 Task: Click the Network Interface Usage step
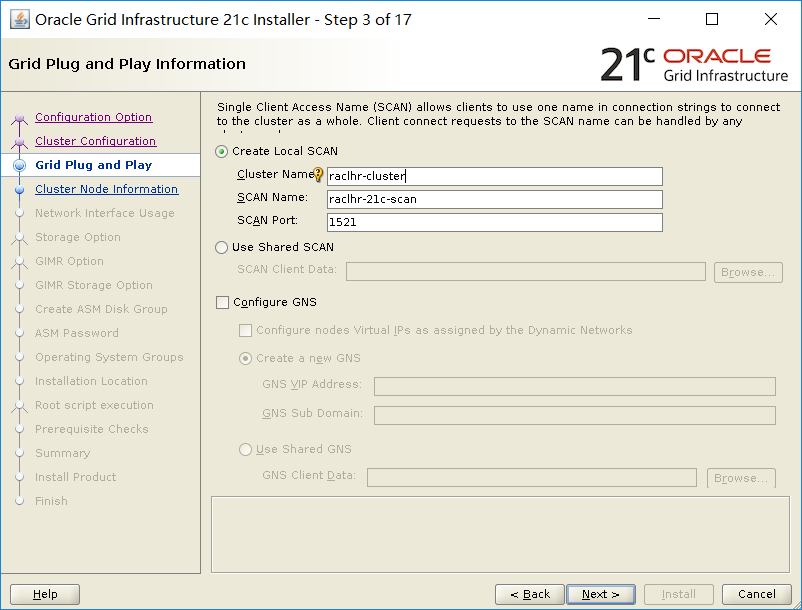point(105,213)
